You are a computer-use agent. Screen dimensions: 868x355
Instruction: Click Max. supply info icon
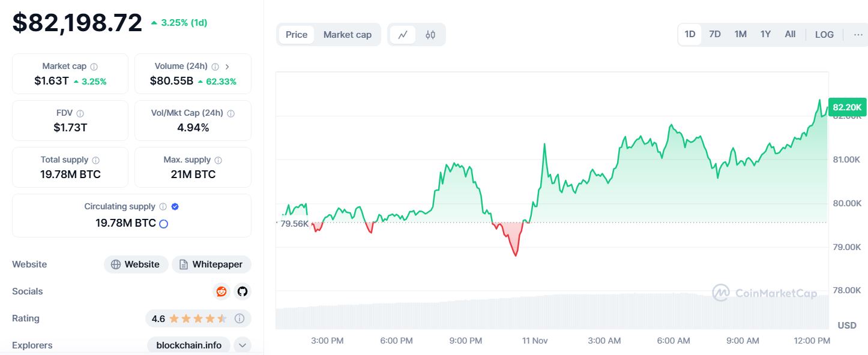pyautogui.click(x=219, y=160)
